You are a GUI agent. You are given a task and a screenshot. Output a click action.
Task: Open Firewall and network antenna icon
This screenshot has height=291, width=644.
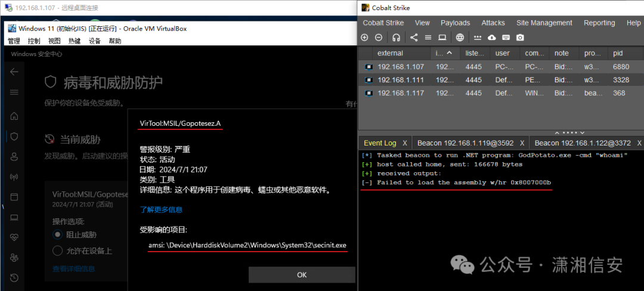pyautogui.click(x=14, y=177)
